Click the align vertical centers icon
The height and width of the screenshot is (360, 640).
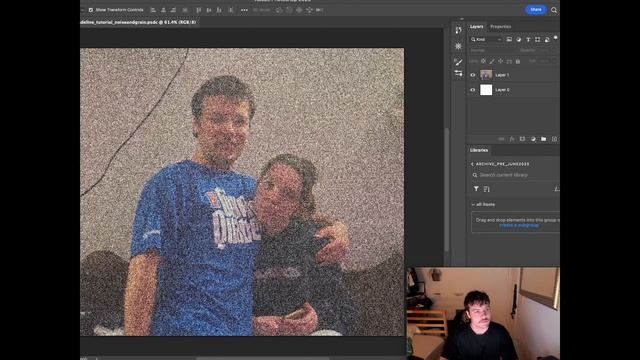click(209, 10)
